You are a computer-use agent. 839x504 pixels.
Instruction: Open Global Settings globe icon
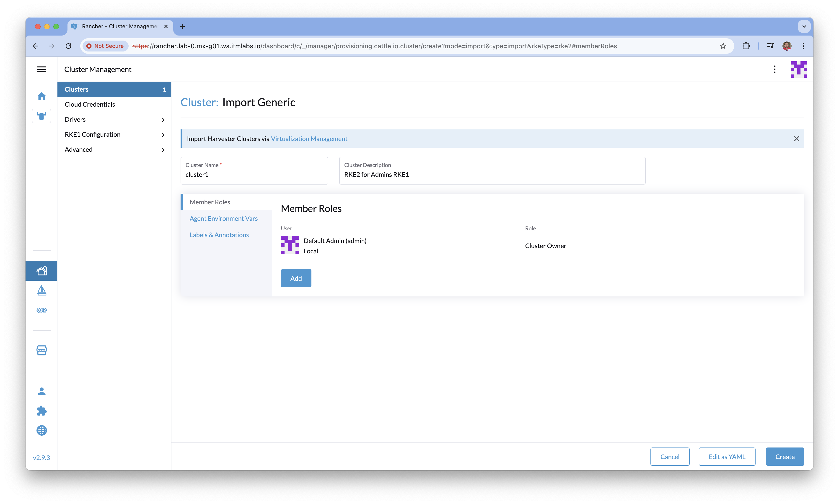coord(41,431)
